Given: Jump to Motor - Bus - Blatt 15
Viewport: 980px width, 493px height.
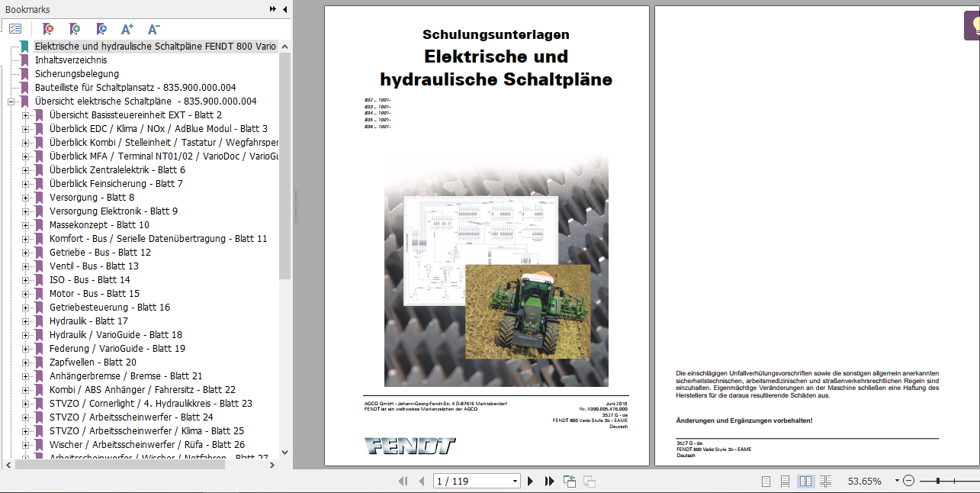Looking at the screenshot, I should 95,294.
